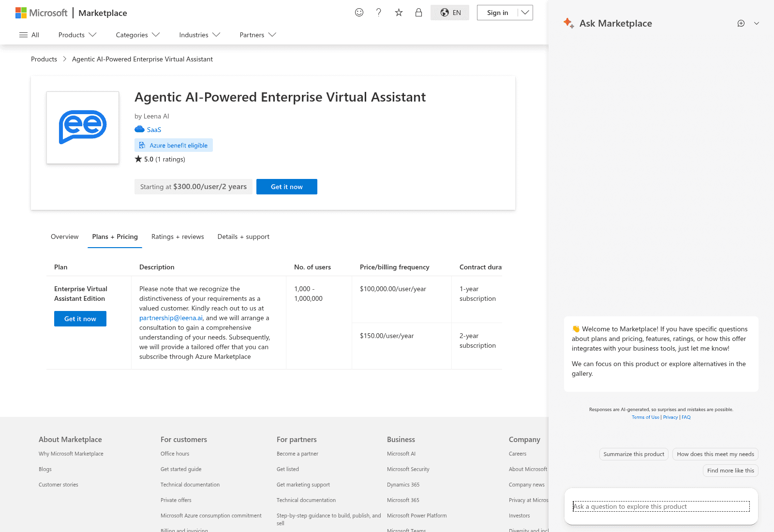Open Why Microsoft Marketplace footer link
The image size is (774, 532).
71,454
